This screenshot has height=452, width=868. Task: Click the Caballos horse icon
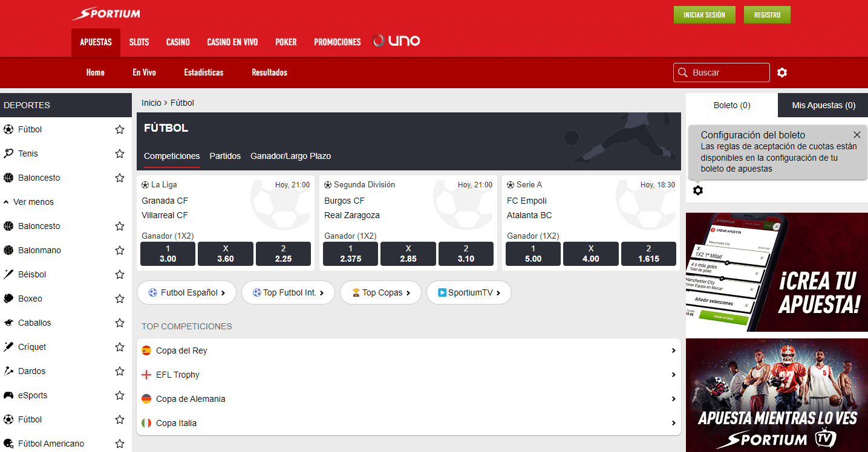[8, 323]
